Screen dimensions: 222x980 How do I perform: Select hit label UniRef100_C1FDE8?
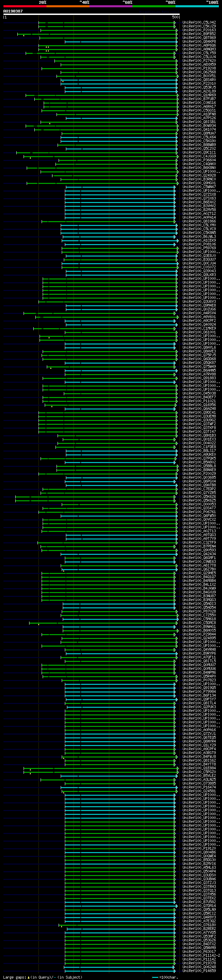click(x=199, y=447)
